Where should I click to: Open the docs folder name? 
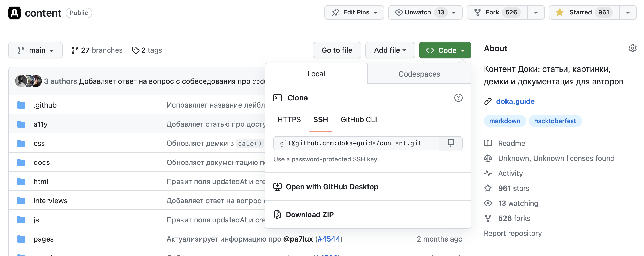tap(42, 162)
